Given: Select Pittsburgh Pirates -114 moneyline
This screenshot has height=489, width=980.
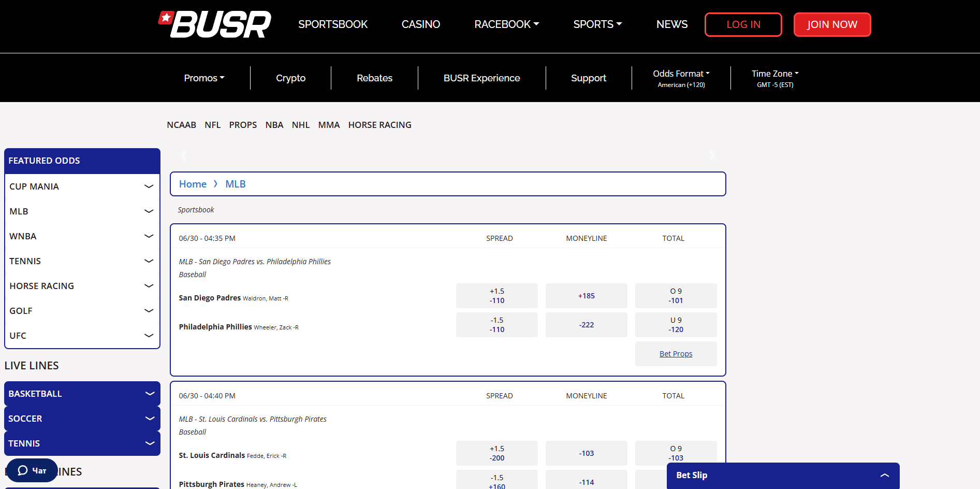Looking at the screenshot, I should click(x=587, y=480).
